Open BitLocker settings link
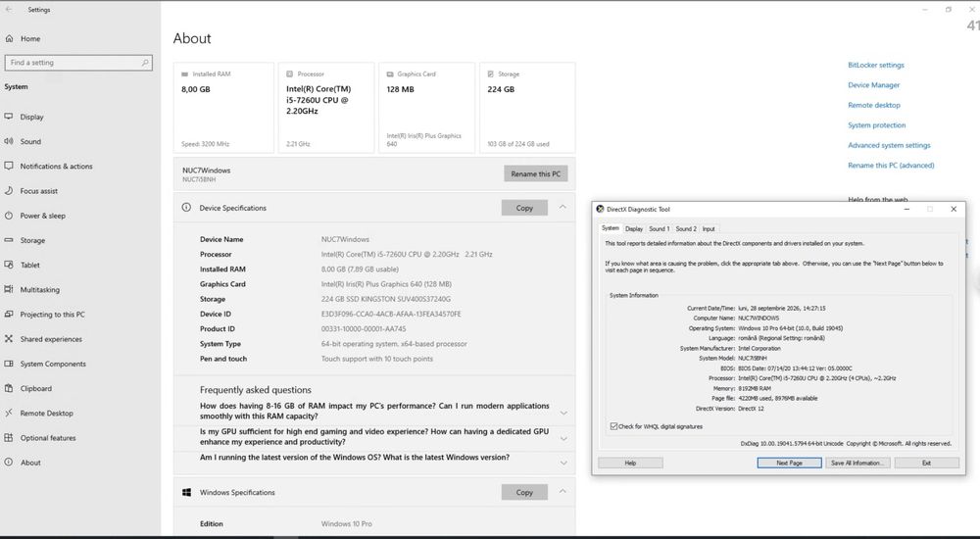 coord(875,65)
